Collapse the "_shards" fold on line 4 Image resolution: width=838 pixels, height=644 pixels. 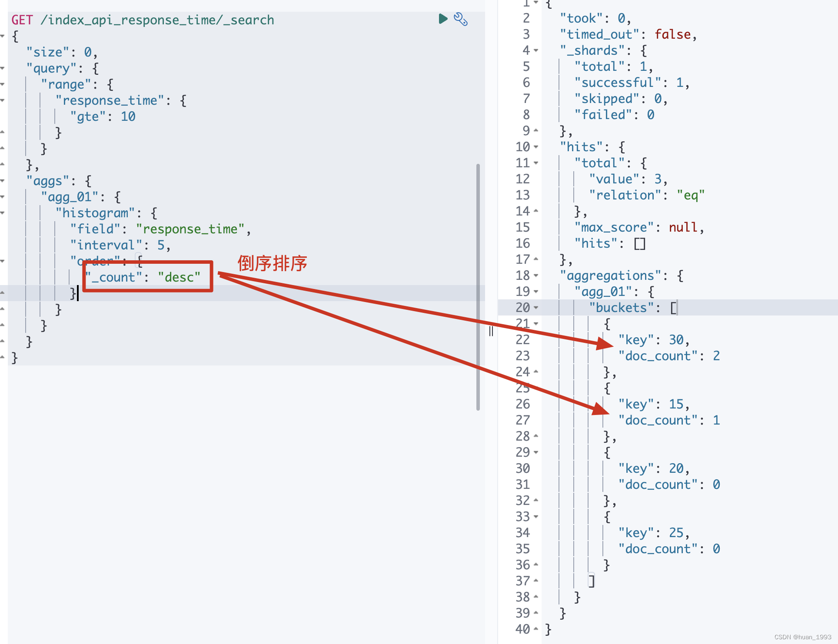point(536,51)
